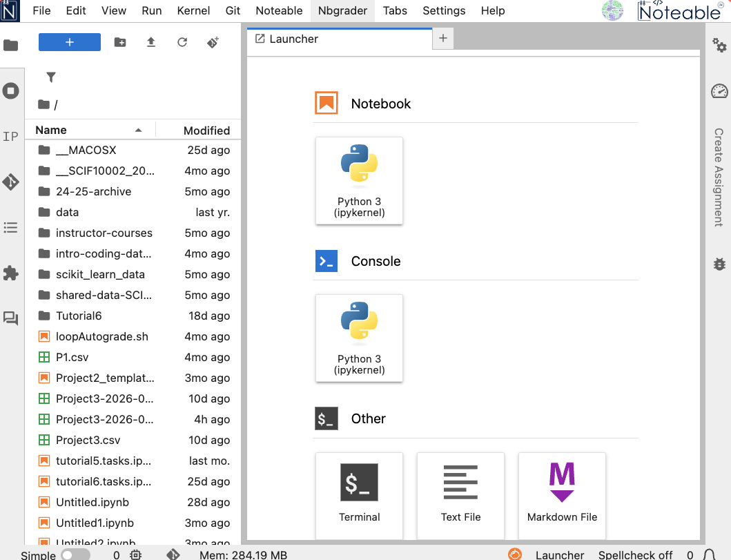Open the 24-25-archive folder

click(93, 191)
